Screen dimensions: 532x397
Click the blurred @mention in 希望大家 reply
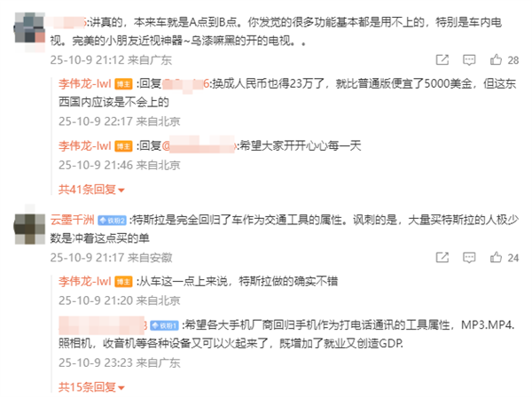pos(199,145)
